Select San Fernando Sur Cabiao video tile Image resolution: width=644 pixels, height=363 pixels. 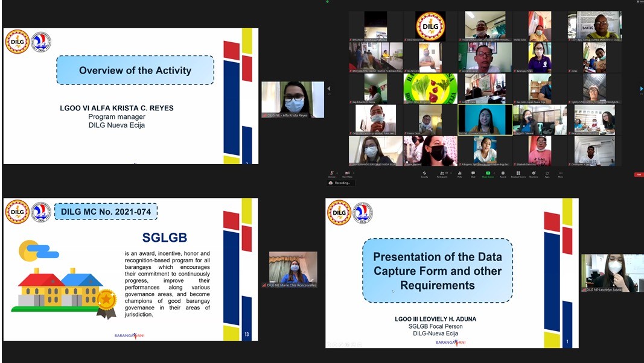click(375, 151)
